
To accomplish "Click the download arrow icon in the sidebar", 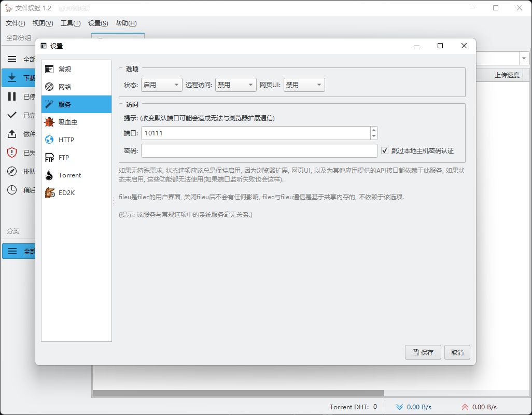I will point(12,78).
